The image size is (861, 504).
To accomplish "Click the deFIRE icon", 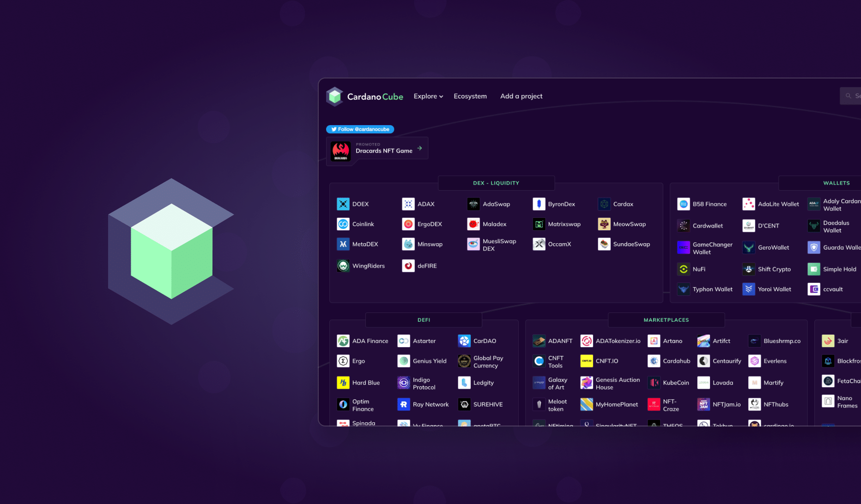I will (408, 266).
